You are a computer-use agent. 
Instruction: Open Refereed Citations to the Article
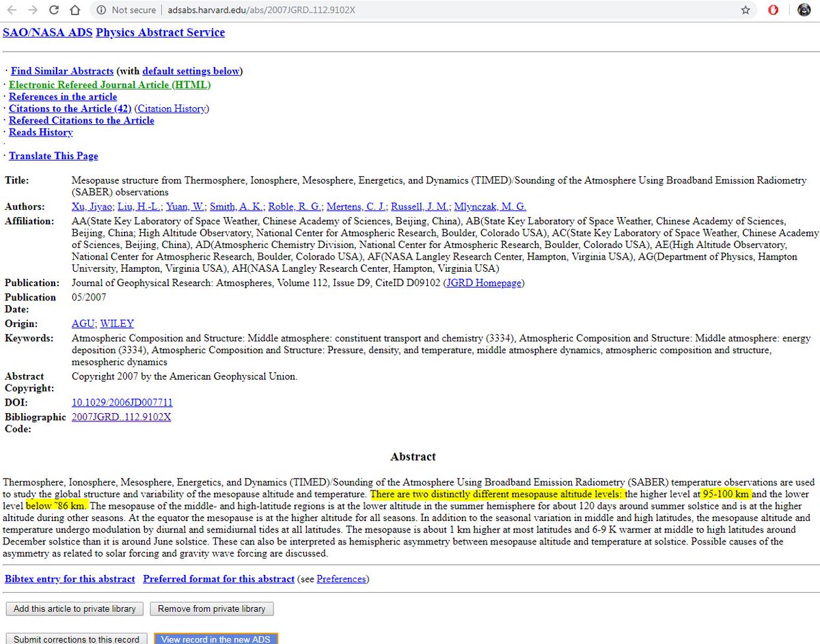click(x=81, y=120)
